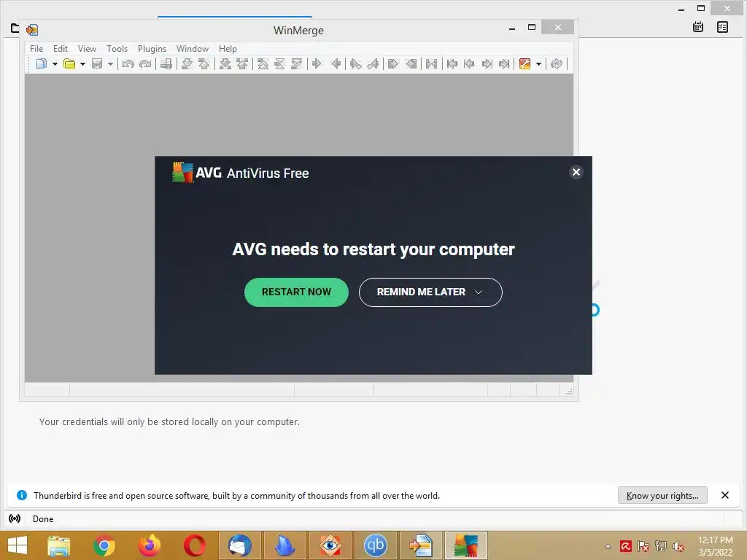The image size is (747, 560).
Task: Click the All Left toolbar icon
Action: (411, 63)
